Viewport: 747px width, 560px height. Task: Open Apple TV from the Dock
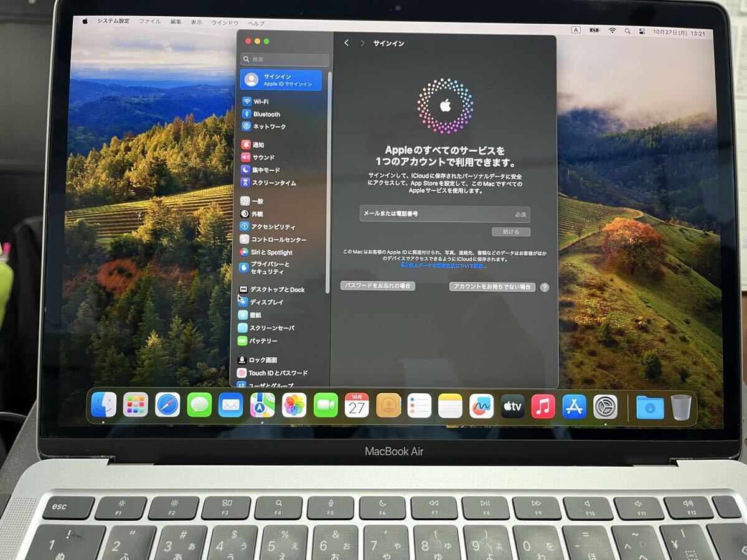point(512,406)
